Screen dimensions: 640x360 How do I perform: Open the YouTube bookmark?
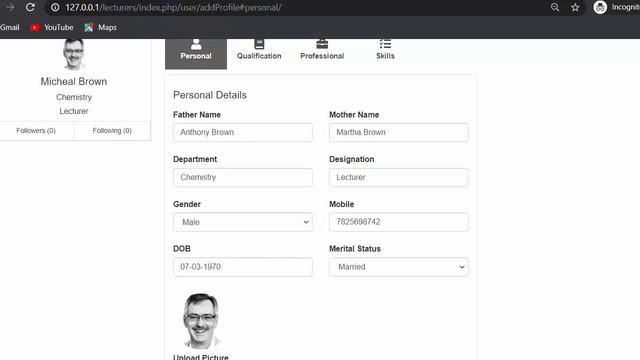pyautogui.click(x=52, y=27)
